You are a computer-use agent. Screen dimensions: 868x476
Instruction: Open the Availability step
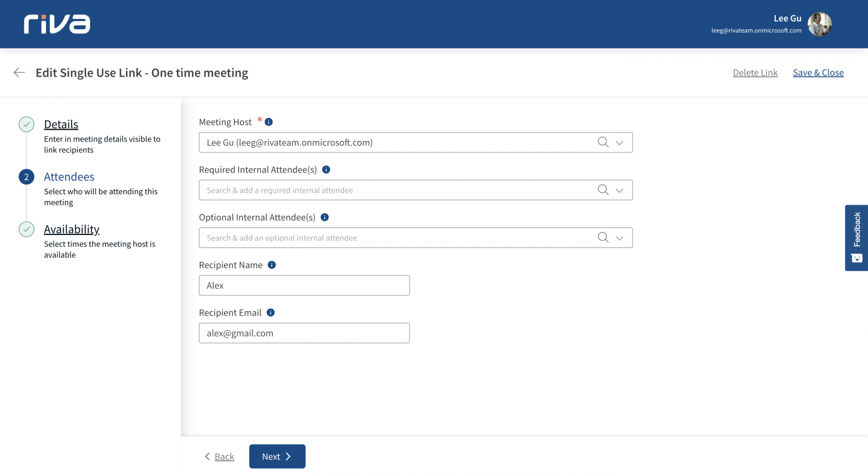tap(72, 229)
